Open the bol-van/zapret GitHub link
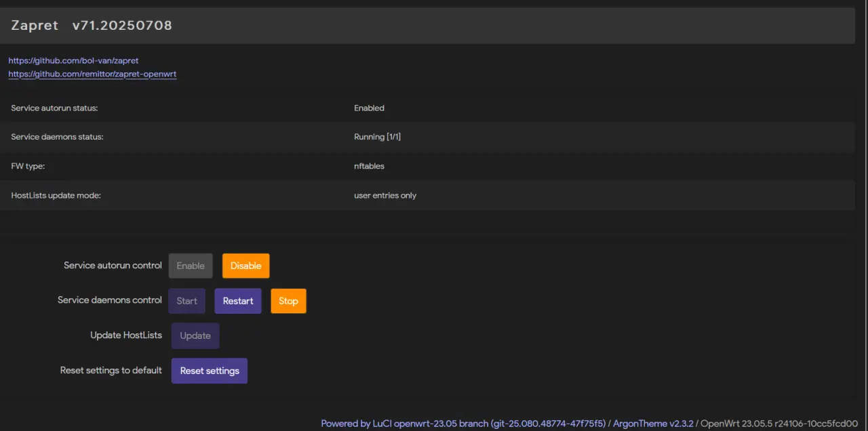 click(x=73, y=61)
